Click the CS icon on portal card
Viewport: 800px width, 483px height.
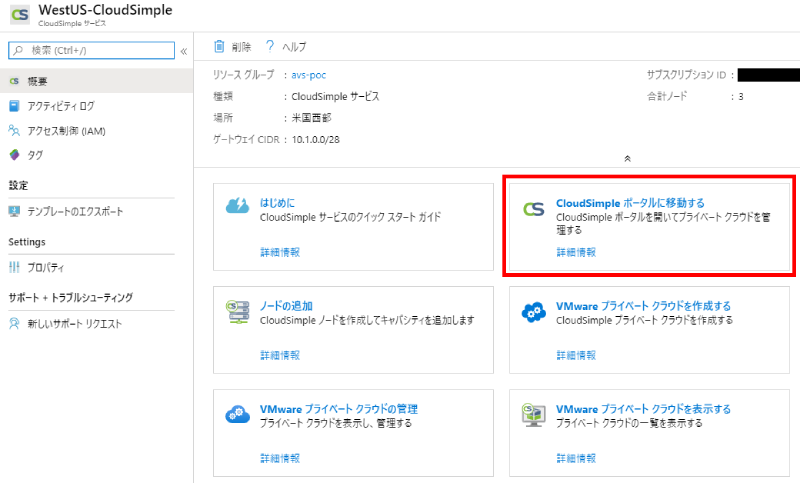(x=534, y=209)
